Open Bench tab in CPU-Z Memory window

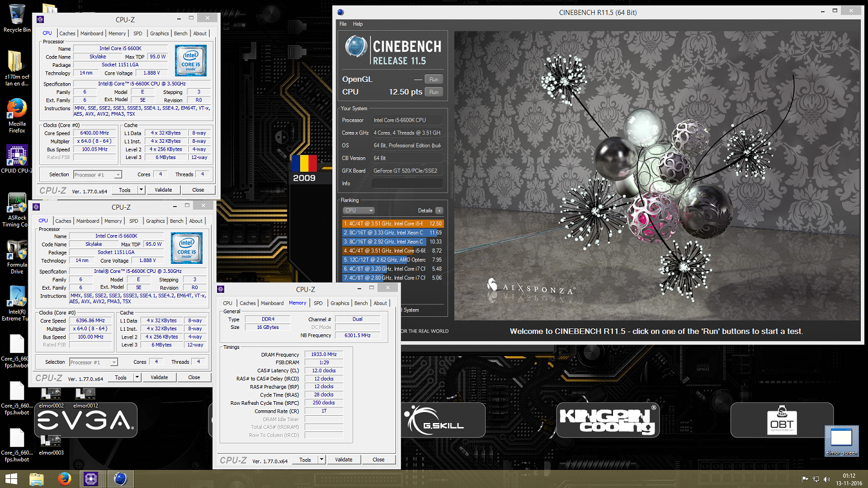click(361, 303)
